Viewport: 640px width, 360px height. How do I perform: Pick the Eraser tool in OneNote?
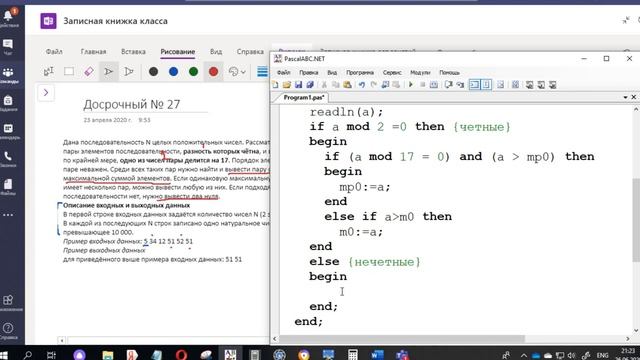(89, 71)
